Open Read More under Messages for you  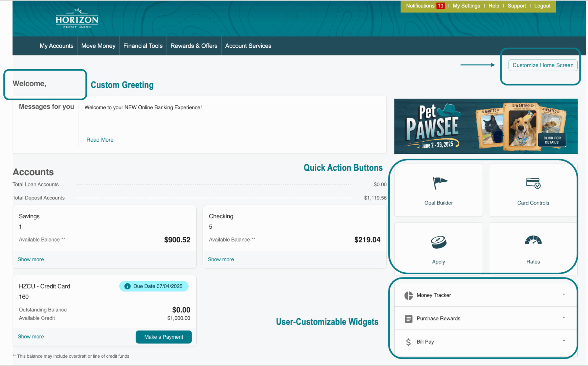(100, 140)
